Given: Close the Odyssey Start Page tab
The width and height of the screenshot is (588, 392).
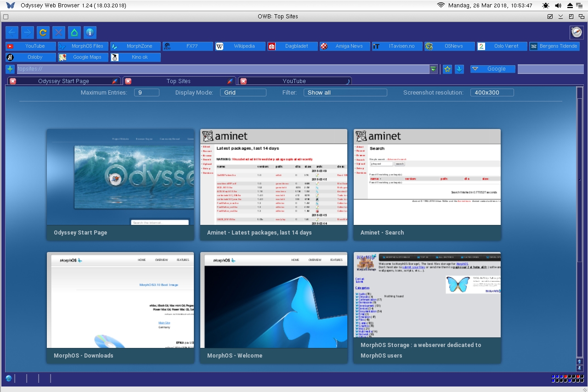Looking at the screenshot, I should tap(13, 81).
